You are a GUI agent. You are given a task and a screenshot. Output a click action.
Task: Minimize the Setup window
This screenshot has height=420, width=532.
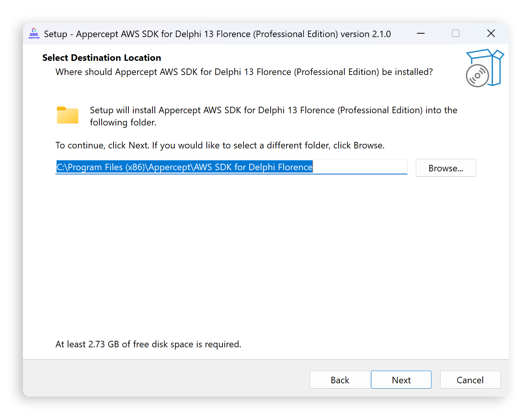(x=421, y=34)
